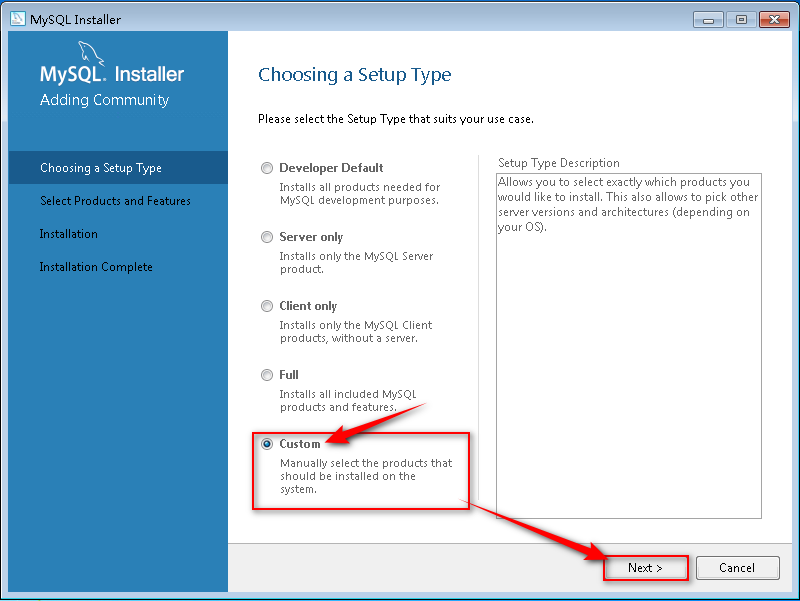
Task: Open Choosing a Setup Type step
Action: click(118, 167)
